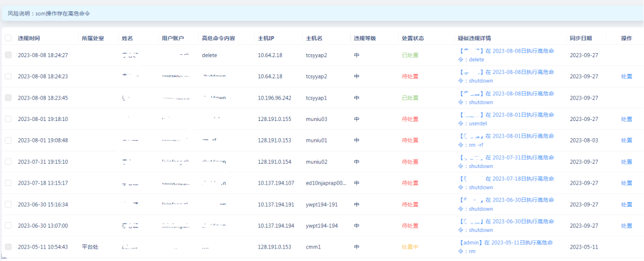Click 处置 in the muniu03 row
The width and height of the screenshot is (644, 261).
pos(626,119)
